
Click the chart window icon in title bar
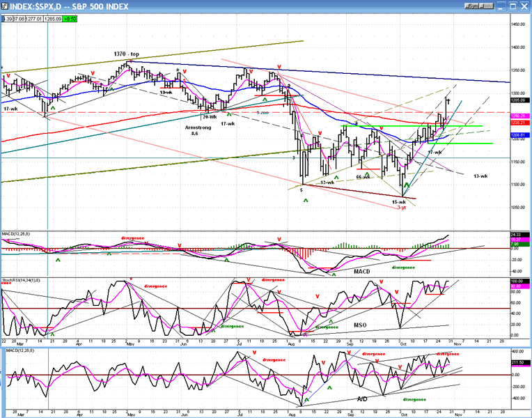pos(5,6)
